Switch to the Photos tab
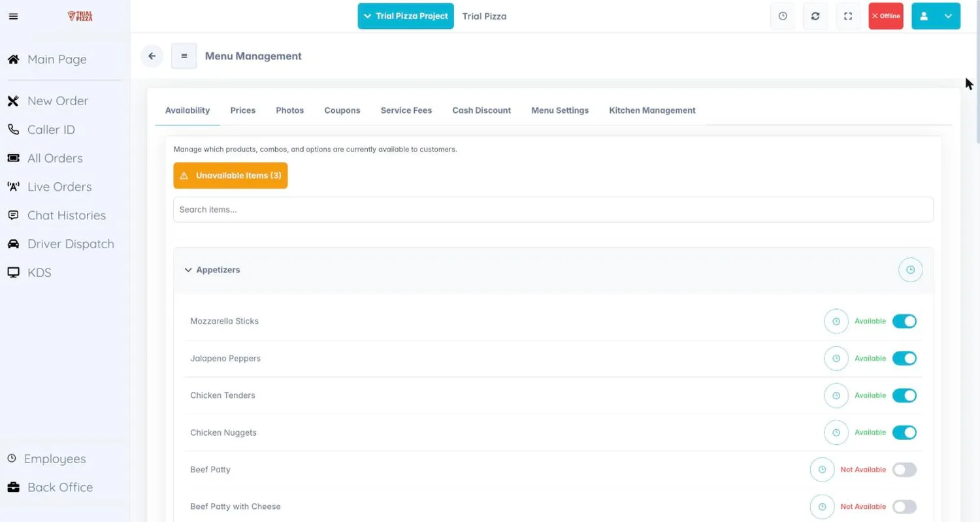 [x=290, y=110]
